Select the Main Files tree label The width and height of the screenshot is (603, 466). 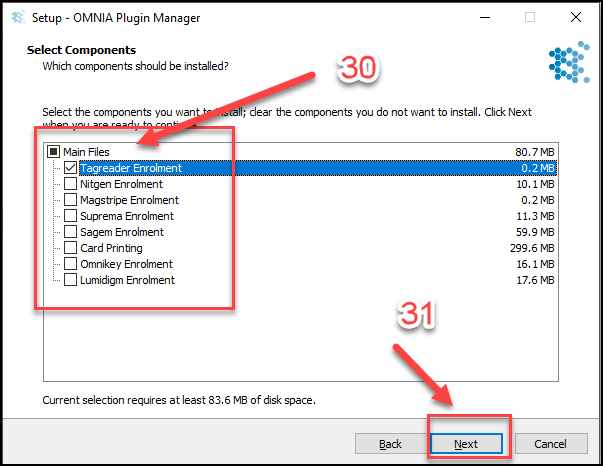point(86,152)
